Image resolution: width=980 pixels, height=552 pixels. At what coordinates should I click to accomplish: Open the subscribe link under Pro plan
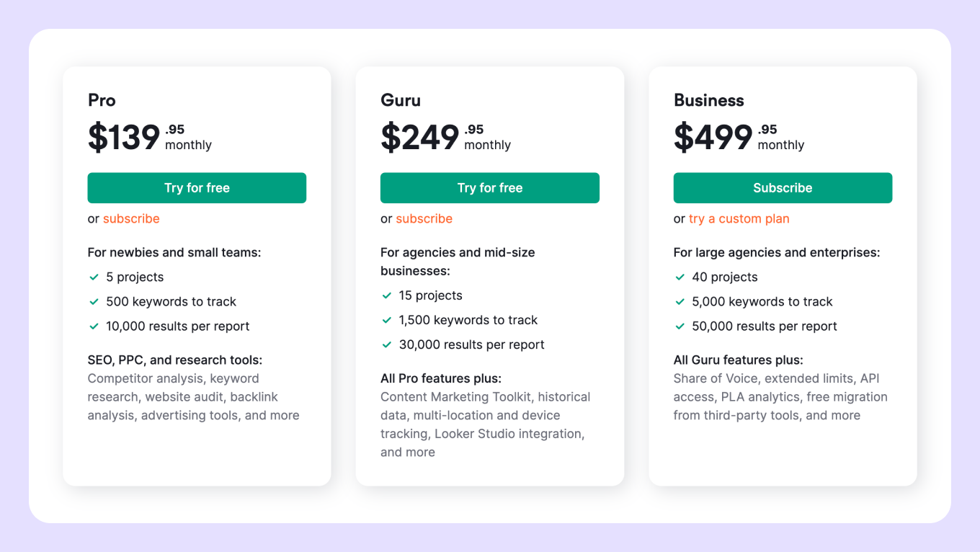point(131,218)
